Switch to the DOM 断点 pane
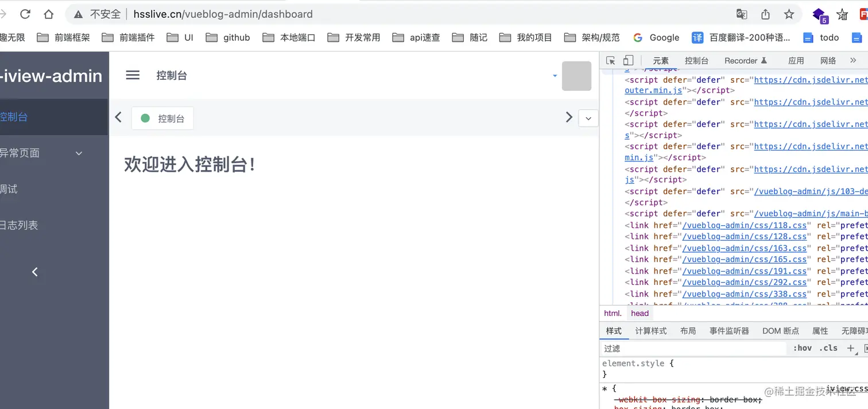Screen dimensions: 868x409 coord(781,331)
